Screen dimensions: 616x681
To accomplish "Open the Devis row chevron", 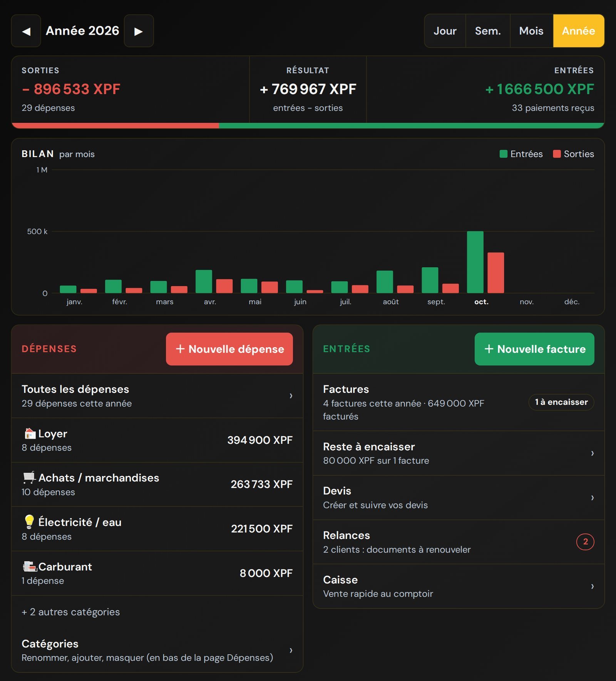I will 593,498.
